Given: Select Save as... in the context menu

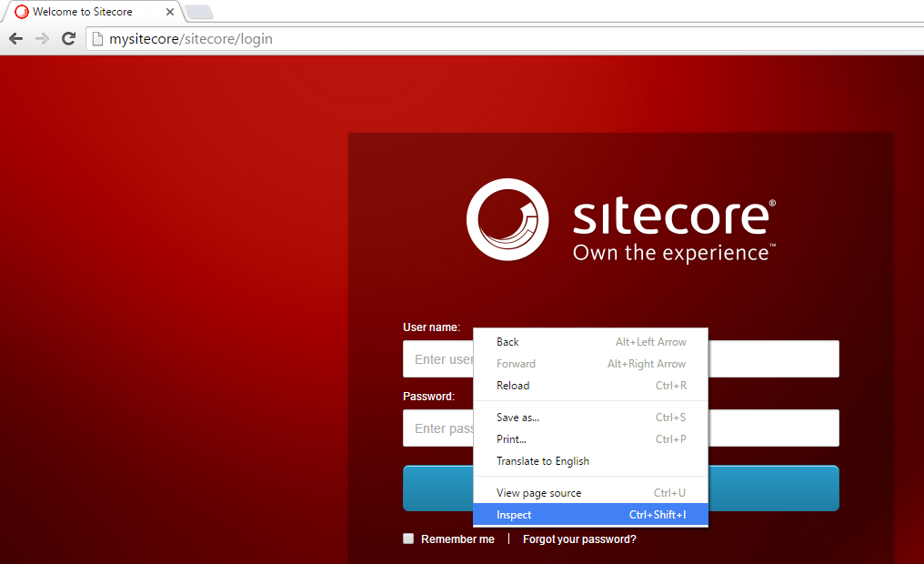Looking at the screenshot, I should (x=590, y=418).
